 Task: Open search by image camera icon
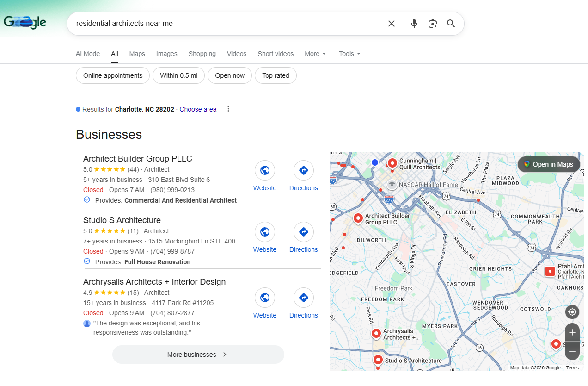click(x=432, y=24)
